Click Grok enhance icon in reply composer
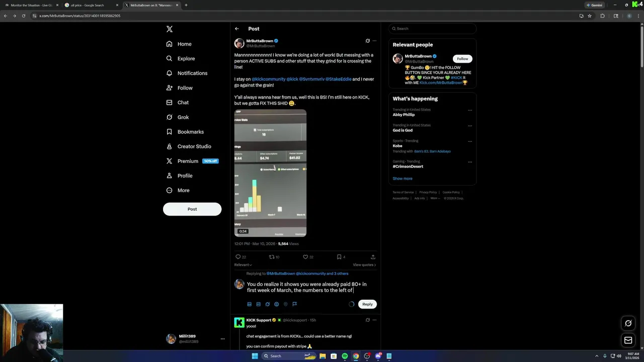This screenshot has width=644, height=362. point(267,304)
